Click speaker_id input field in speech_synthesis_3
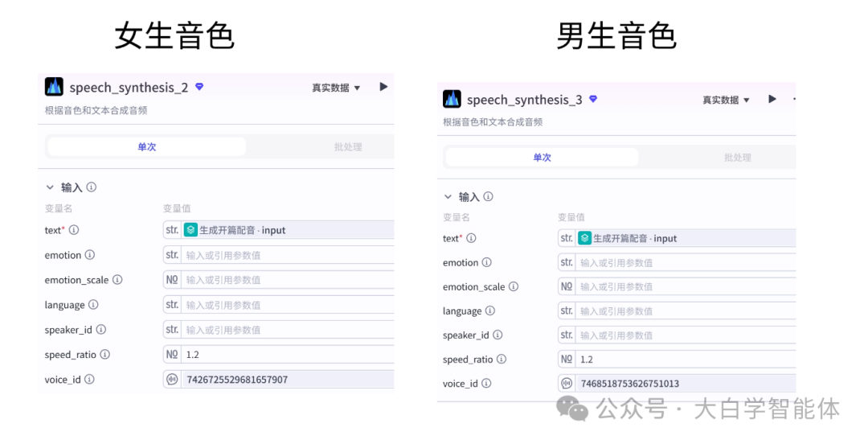This screenshot has width=868, height=444. click(686, 335)
